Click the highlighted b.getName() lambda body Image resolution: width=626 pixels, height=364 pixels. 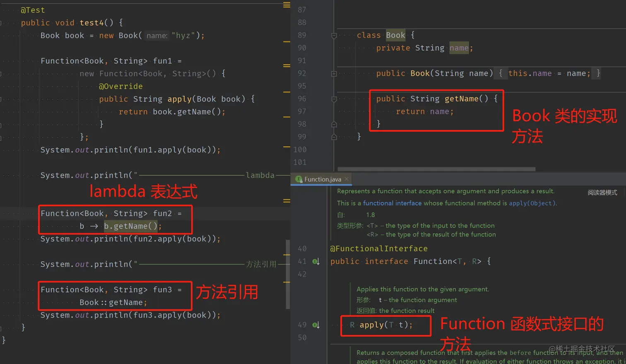point(131,226)
